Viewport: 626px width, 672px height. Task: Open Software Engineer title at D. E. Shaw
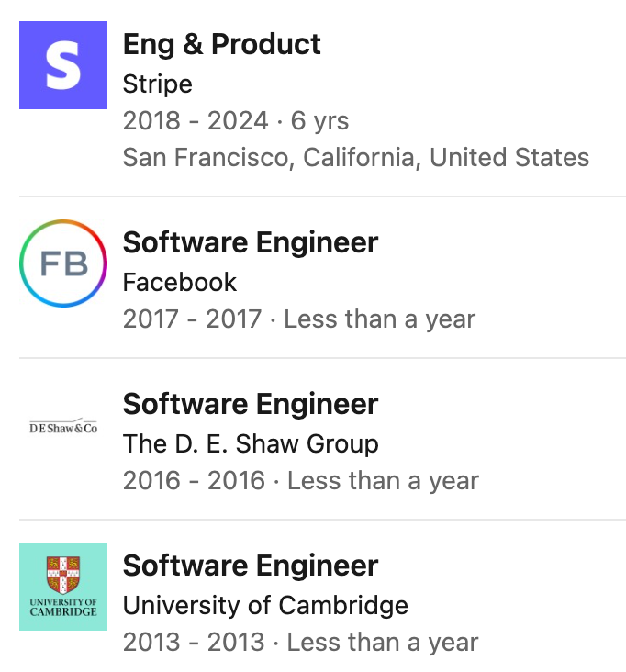[x=251, y=404]
